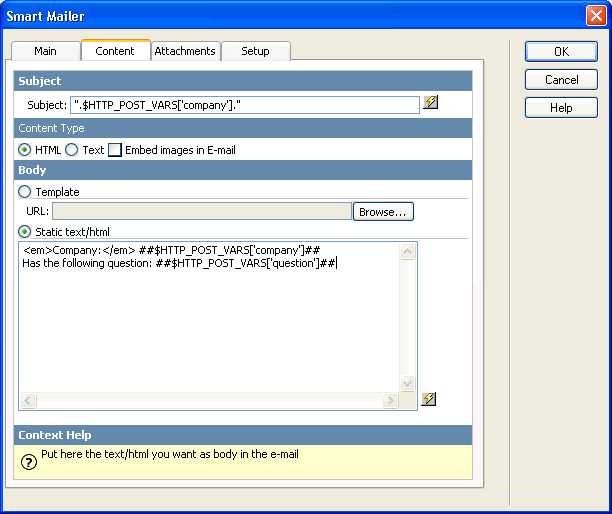The width and height of the screenshot is (612, 514).
Task: Enable Embed images in E-mail checkbox
Action: click(115, 150)
